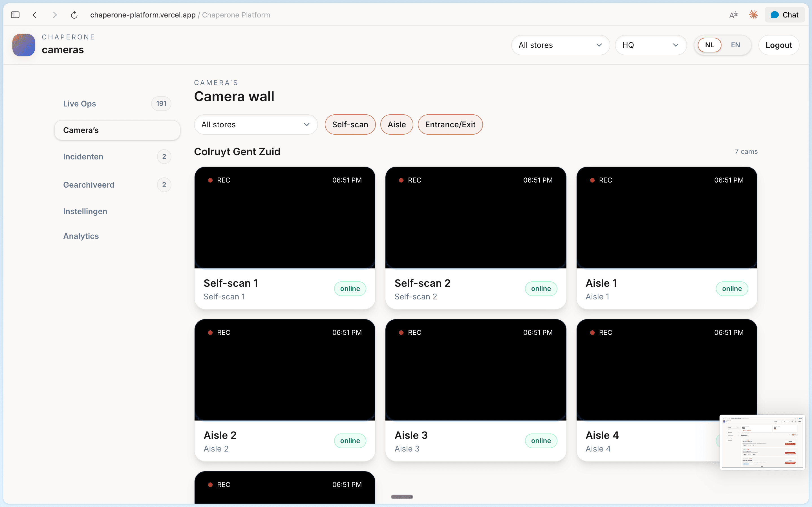812x507 pixels.
Task: Click the back navigation arrow
Action: 35,15
